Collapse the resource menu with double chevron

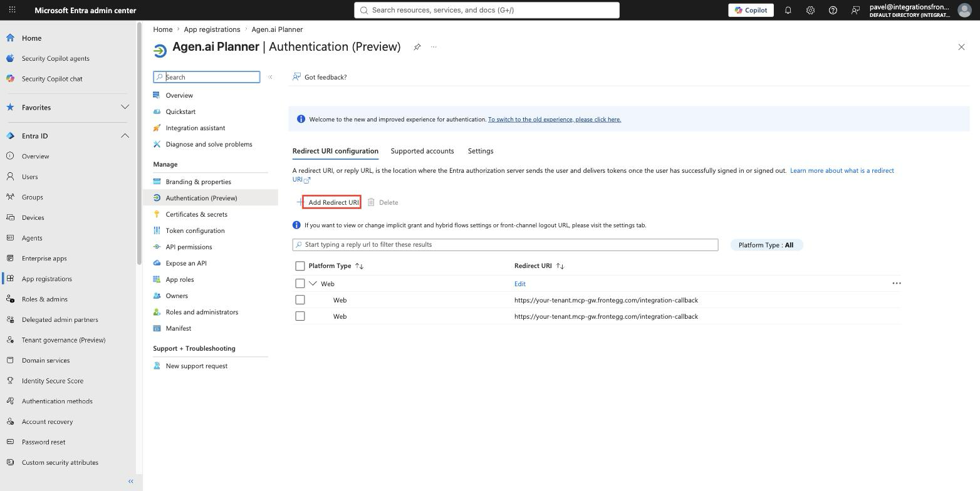point(270,77)
